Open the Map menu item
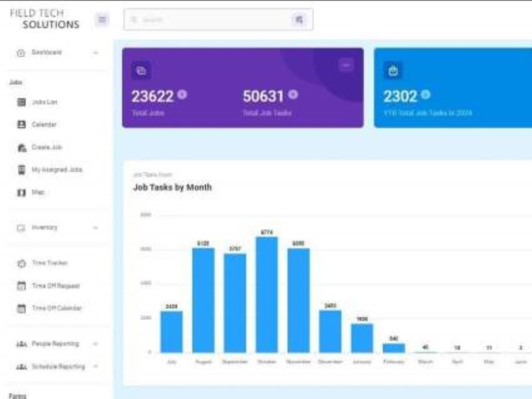The height and width of the screenshot is (399, 532). coord(38,192)
